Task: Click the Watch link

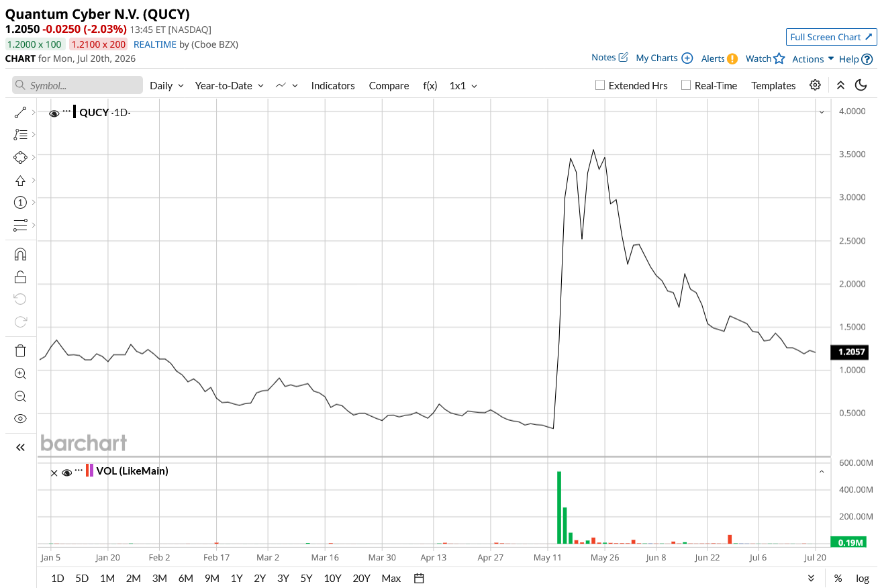Action: click(759, 58)
